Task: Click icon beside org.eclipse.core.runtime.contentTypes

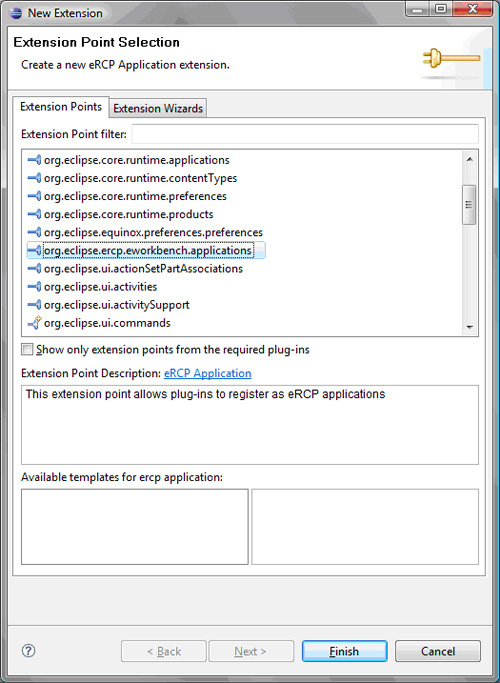Action: pyautogui.click(x=34, y=178)
